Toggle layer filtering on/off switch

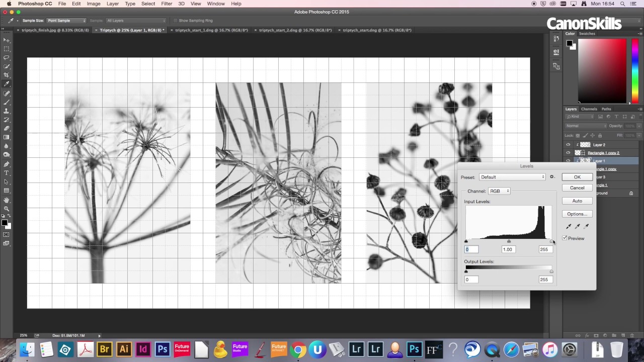(640, 117)
